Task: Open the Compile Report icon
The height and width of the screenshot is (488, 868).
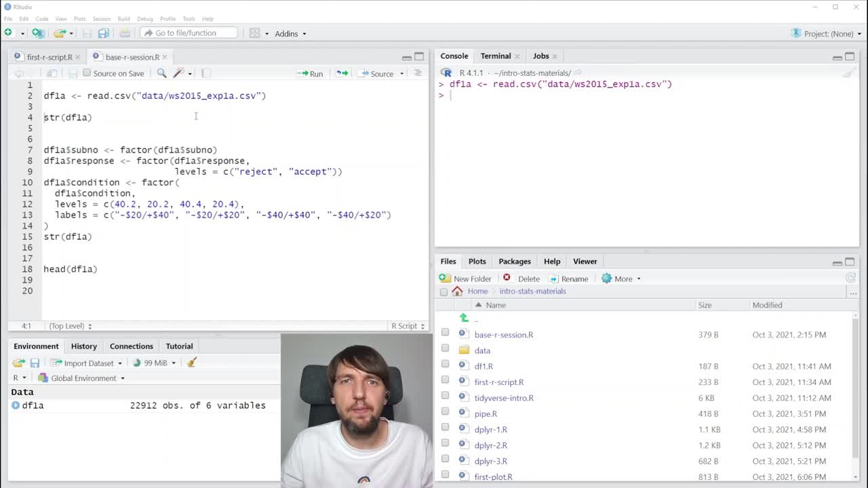Action: [x=205, y=73]
